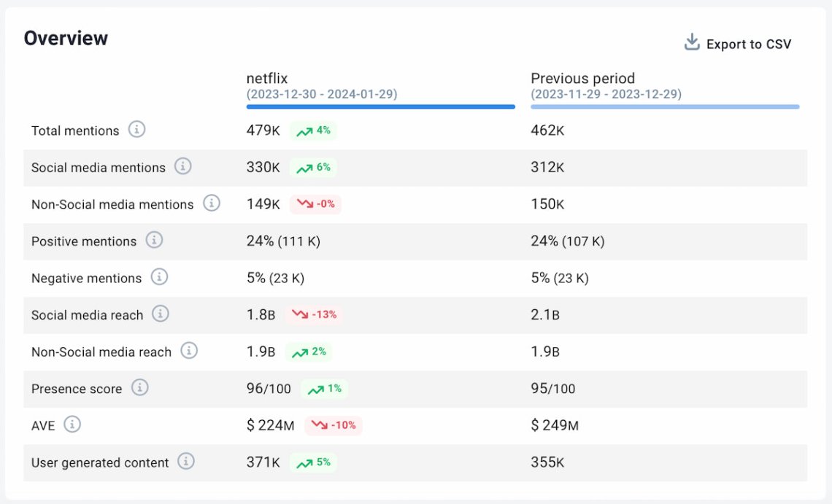
Task: Show info tooltip for Social media reach
Action: coord(161,314)
